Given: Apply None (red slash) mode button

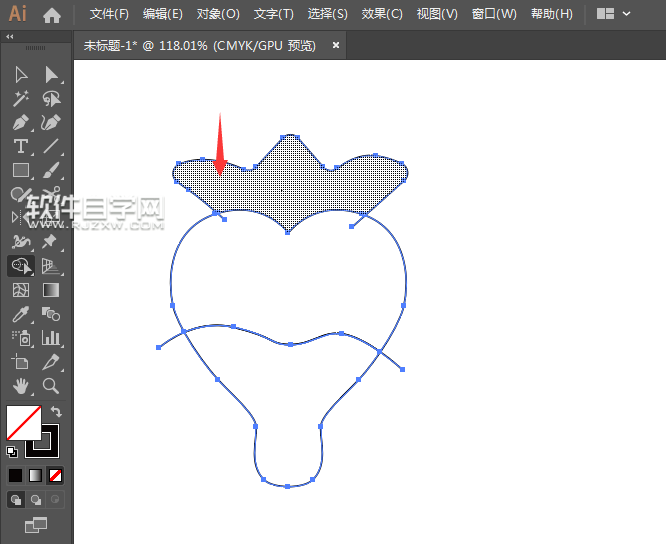Looking at the screenshot, I should click(x=55, y=475).
